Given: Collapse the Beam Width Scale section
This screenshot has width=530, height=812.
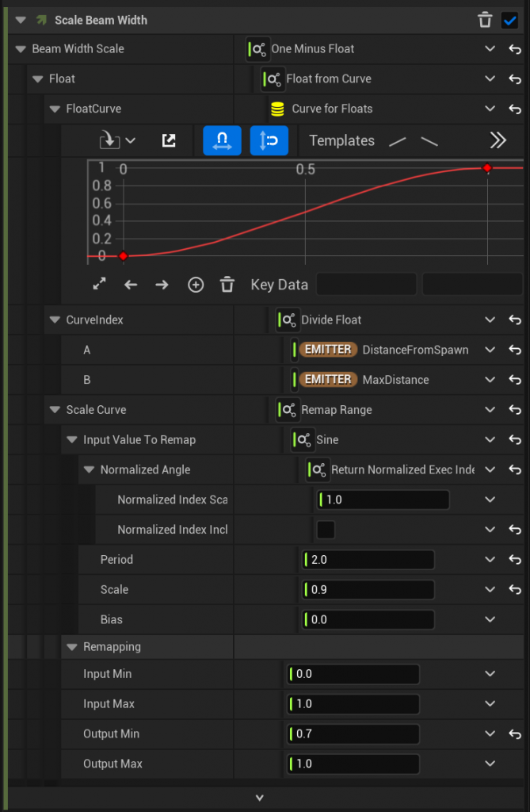Looking at the screenshot, I should point(20,49).
